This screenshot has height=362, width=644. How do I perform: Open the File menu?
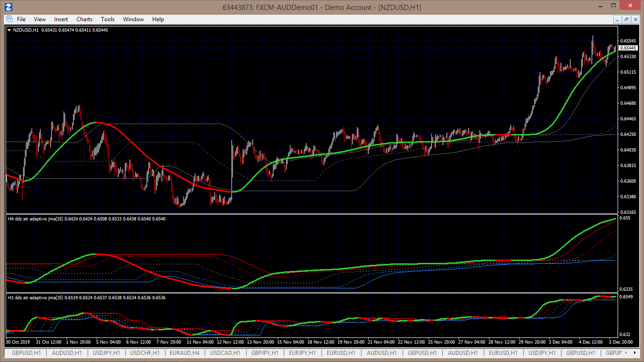[x=21, y=19]
